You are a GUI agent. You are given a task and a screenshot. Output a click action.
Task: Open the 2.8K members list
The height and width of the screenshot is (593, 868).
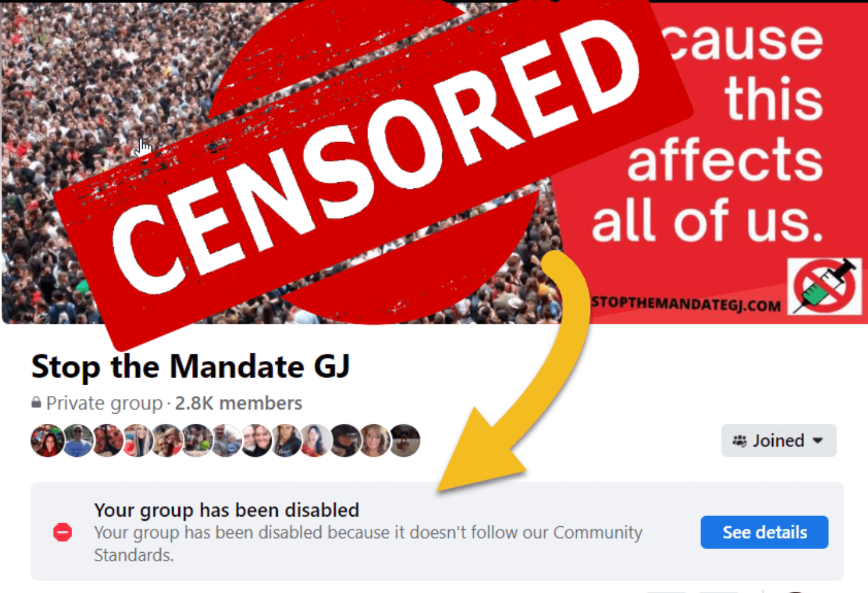tap(239, 403)
